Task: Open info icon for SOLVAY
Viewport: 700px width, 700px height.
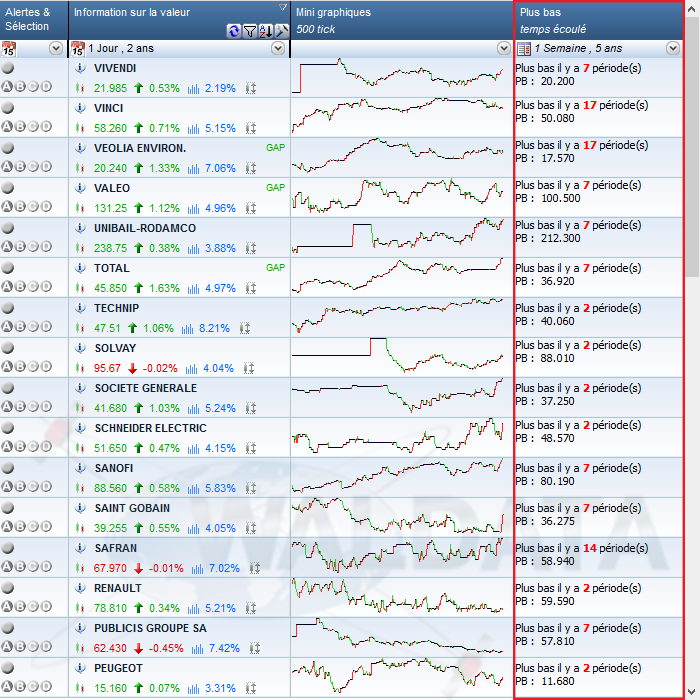Action: click(x=80, y=348)
